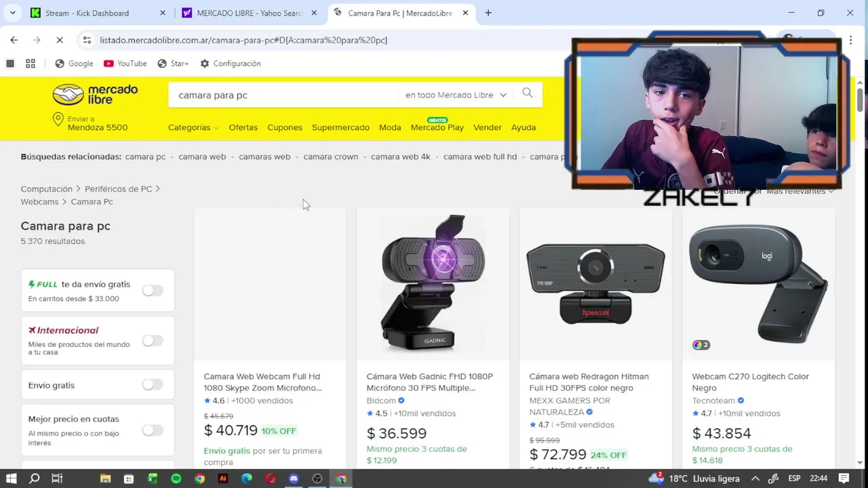Close the Yahoo Search tab
The height and width of the screenshot is (488, 868).
pos(314,13)
